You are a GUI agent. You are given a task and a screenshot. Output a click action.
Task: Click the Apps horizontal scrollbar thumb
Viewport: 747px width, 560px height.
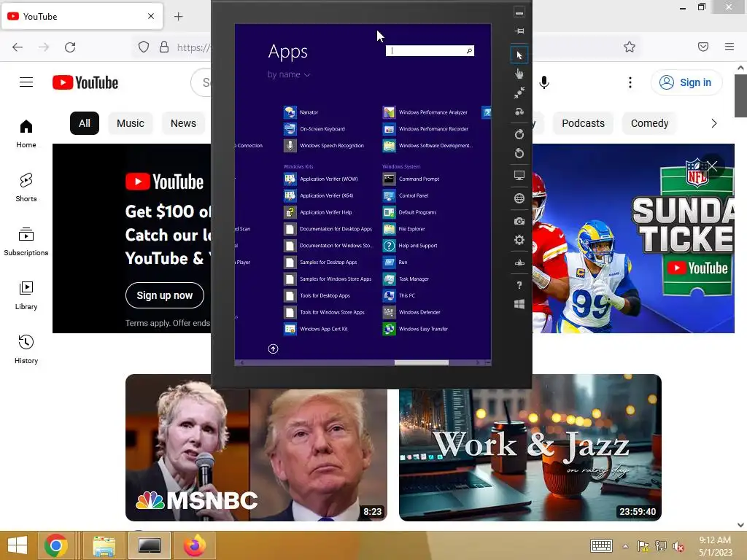(422, 363)
